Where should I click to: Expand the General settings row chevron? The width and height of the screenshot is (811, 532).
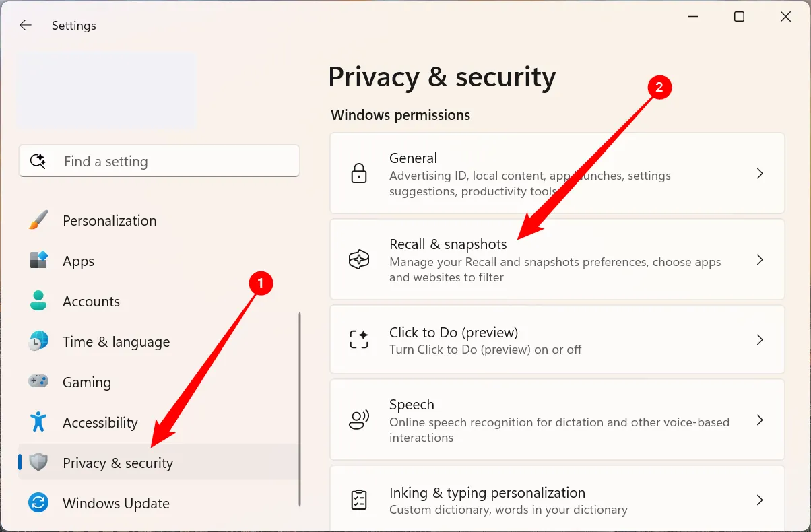tap(760, 173)
